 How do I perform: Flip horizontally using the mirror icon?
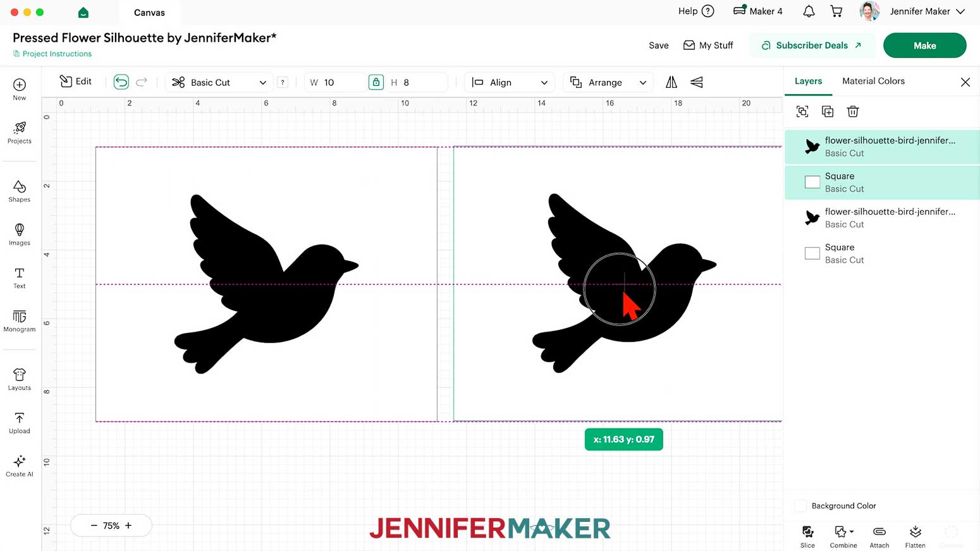671,82
